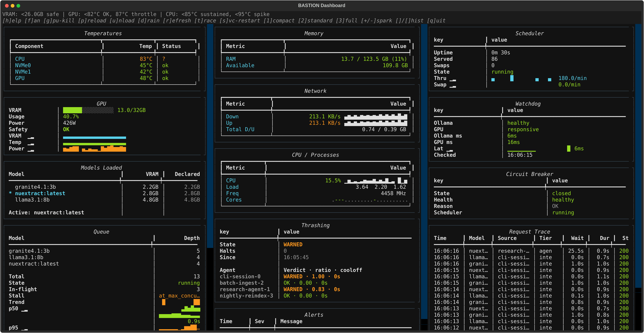Click the research-agent-1 agent row

point(315,289)
